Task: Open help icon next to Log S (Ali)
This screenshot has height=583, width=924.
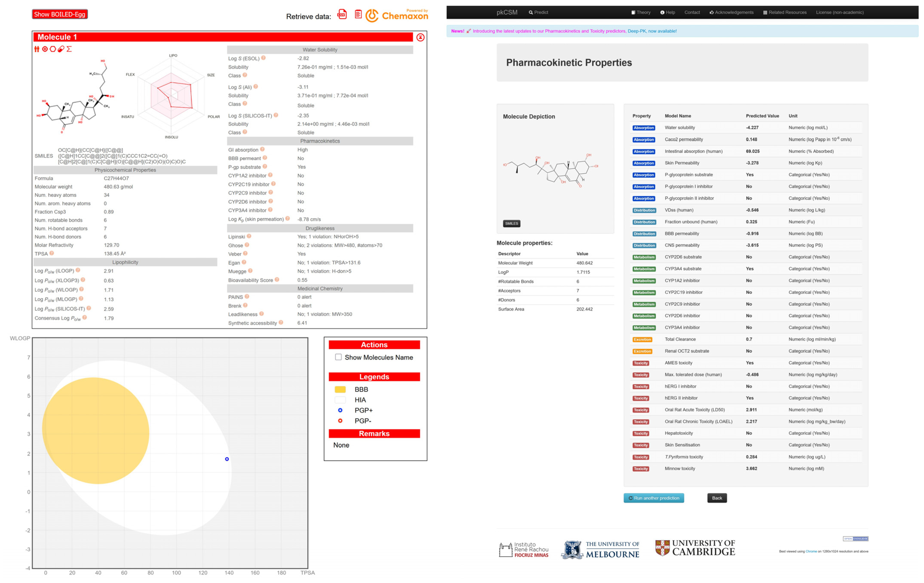Action: click(256, 86)
